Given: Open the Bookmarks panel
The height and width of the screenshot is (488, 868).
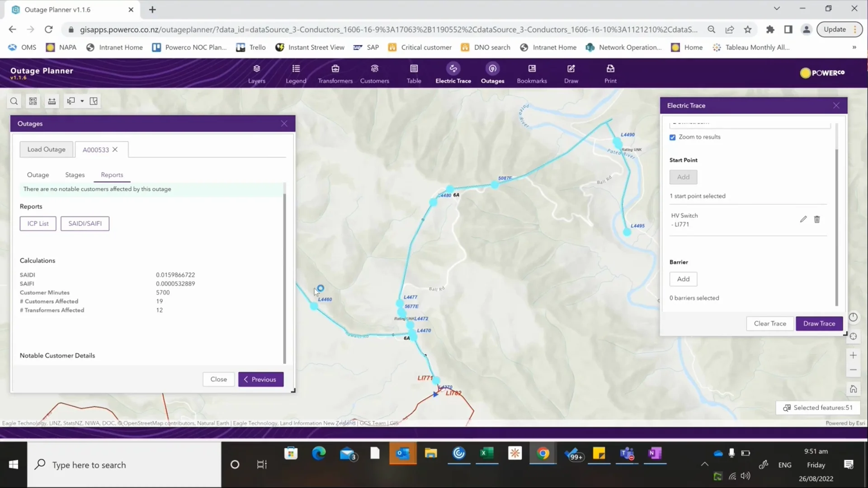Looking at the screenshot, I should point(531,72).
